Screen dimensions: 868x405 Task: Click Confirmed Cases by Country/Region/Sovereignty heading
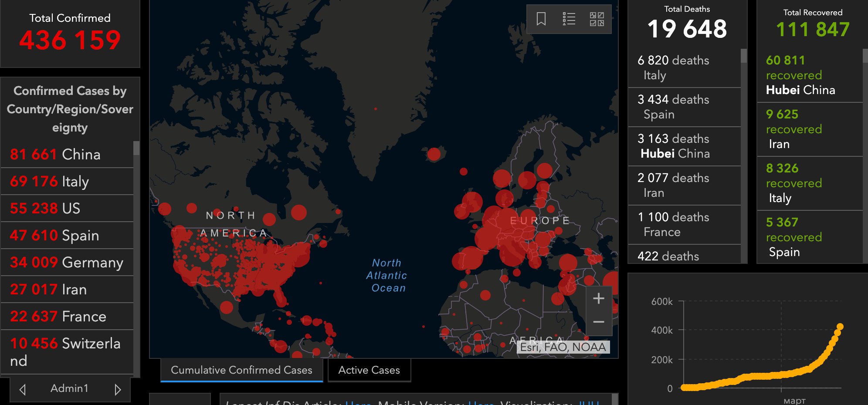(x=70, y=109)
